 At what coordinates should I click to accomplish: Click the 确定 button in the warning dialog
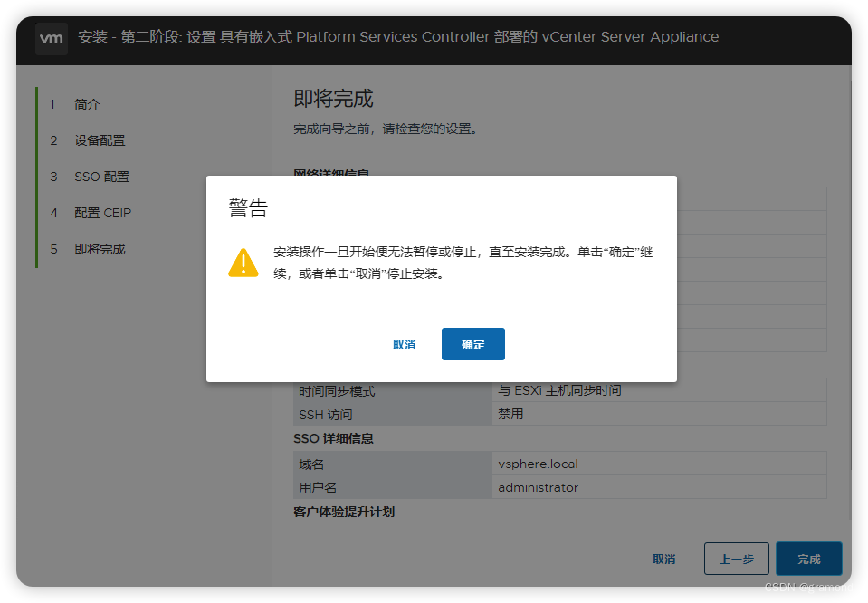tap(472, 344)
